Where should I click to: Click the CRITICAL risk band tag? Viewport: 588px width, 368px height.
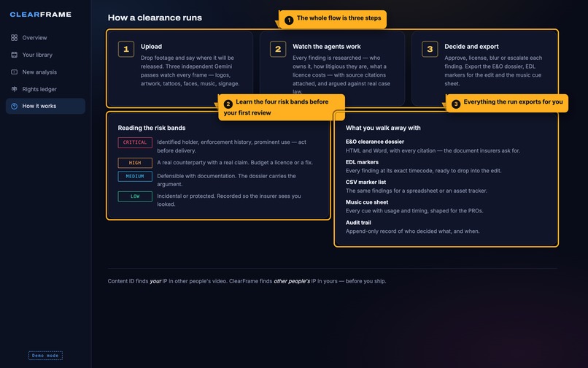tap(135, 142)
